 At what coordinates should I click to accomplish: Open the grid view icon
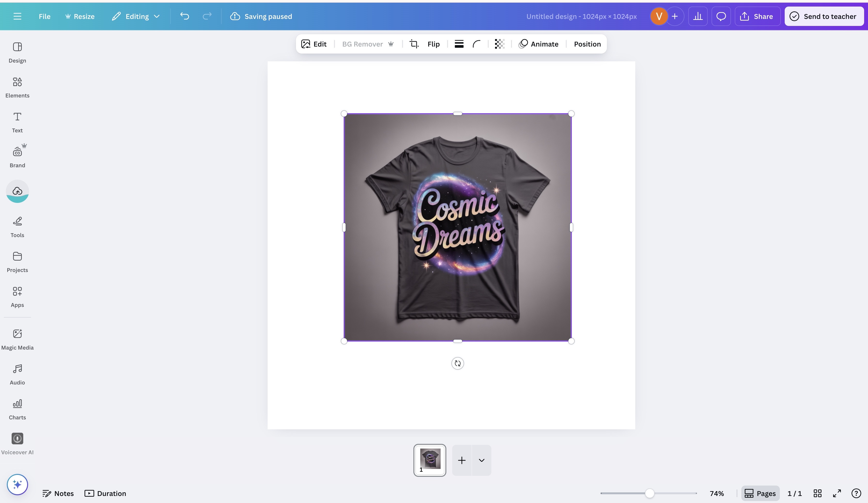[817, 493]
